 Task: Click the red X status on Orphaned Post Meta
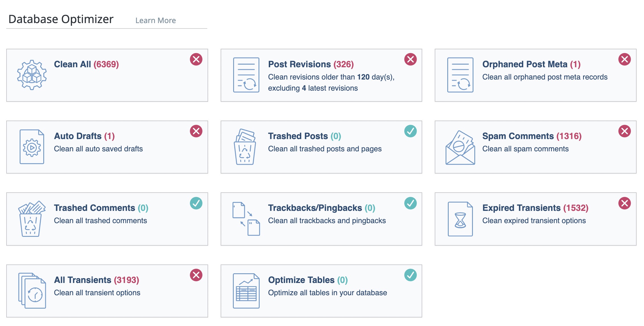coord(625,59)
